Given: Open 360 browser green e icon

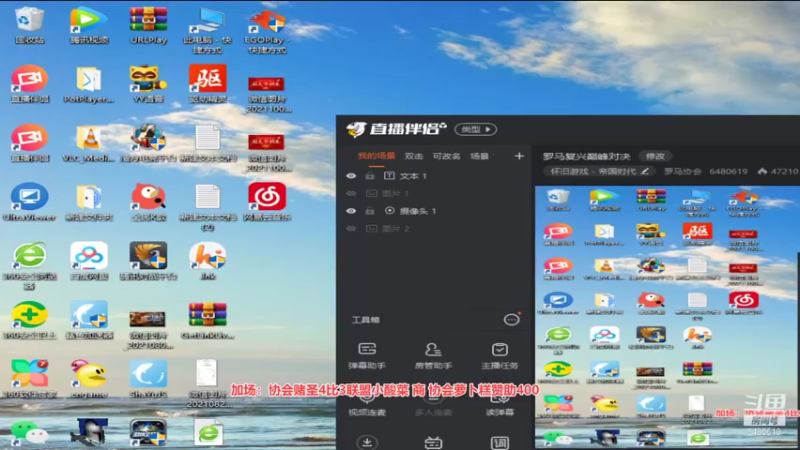Looking at the screenshot, I should point(29,265).
